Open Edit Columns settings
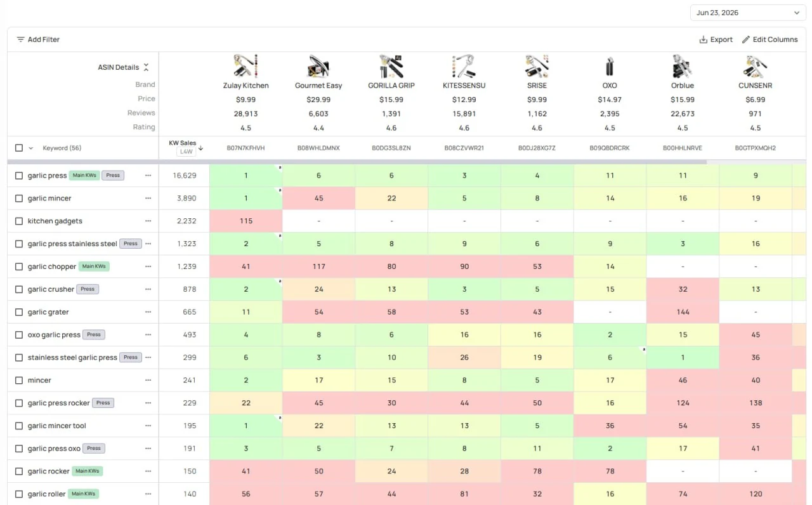This screenshot has height=505, width=812. [769, 39]
